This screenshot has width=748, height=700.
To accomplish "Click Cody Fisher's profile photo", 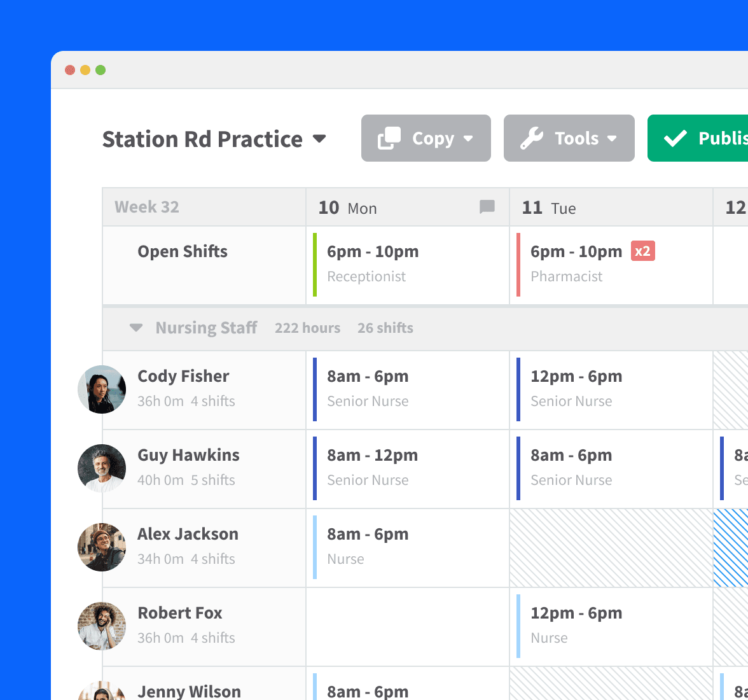I will tap(102, 389).
